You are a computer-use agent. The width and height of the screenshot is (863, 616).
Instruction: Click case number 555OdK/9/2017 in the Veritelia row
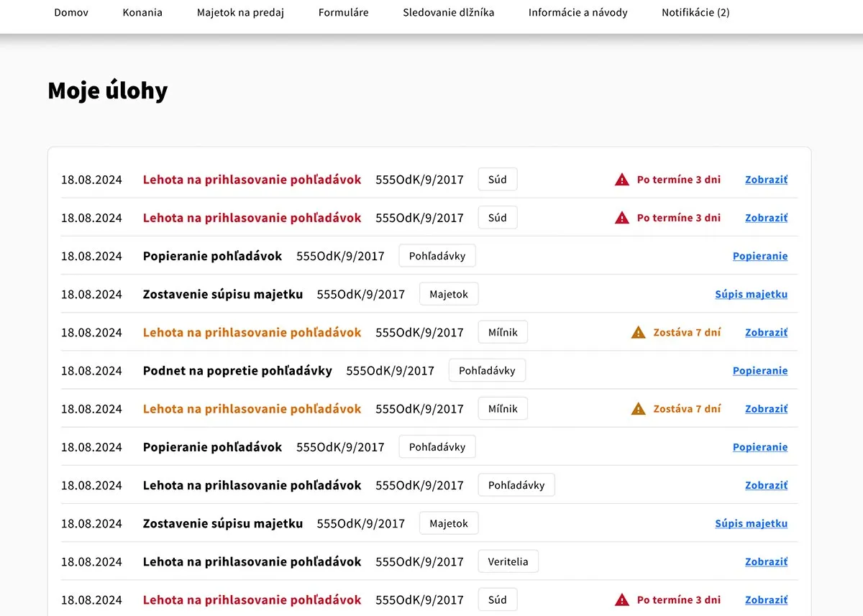click(420, 562)
